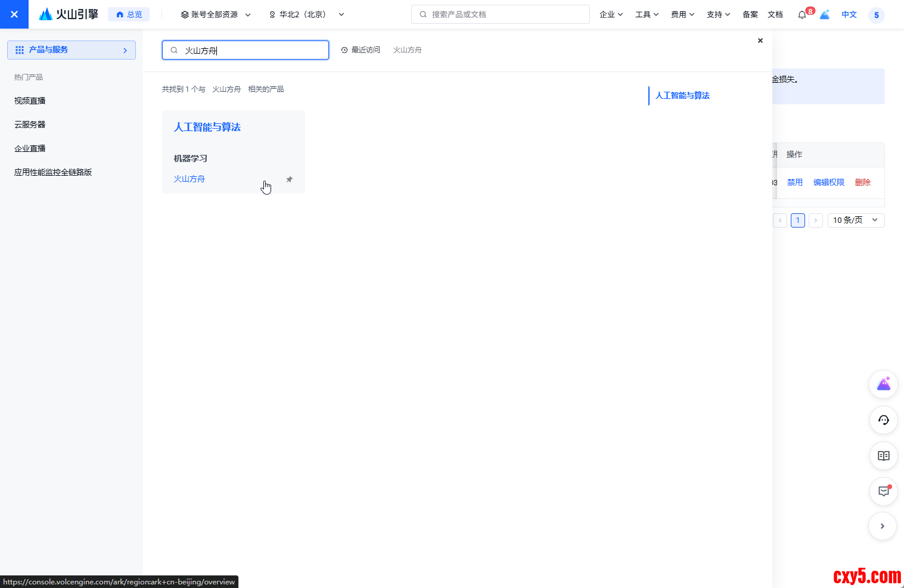Open the 火山方舟 product link
904x588 pixels.
click(x=190, y=179)
